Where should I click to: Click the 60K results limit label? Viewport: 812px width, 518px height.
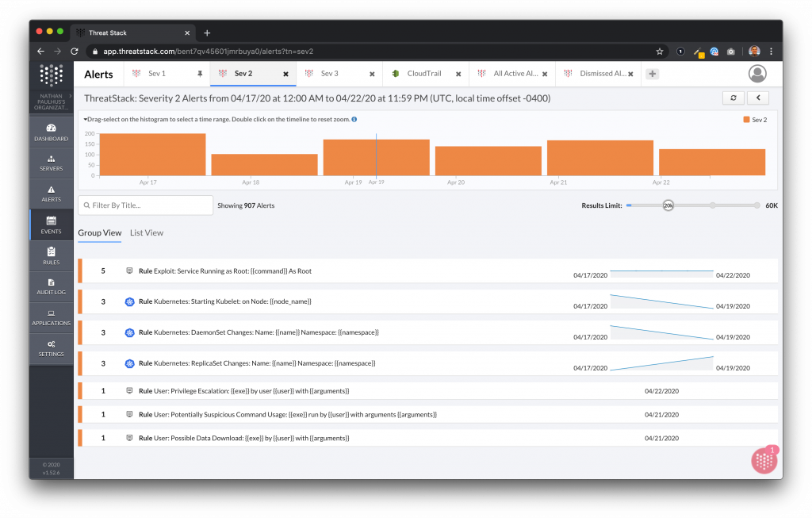(772, 205)
